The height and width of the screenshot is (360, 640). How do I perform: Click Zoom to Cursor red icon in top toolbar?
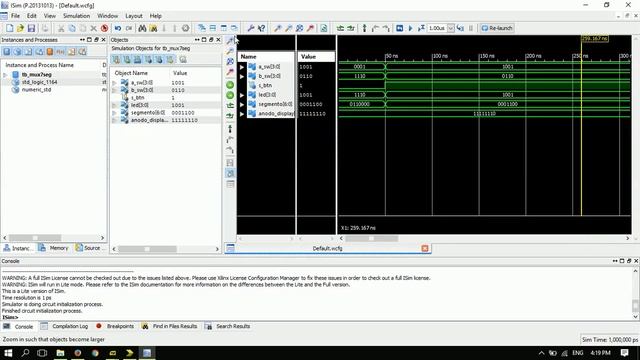pos(310,28)
